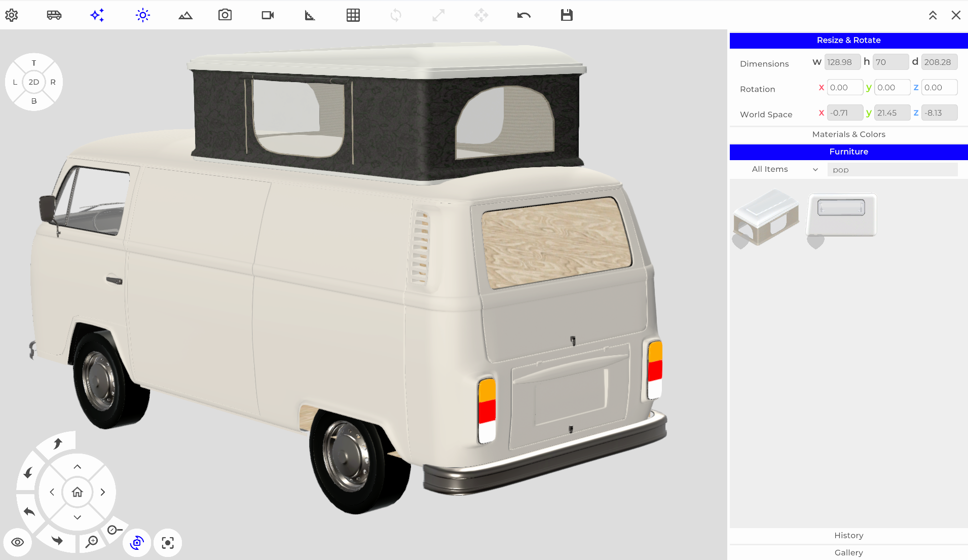Click the scale arrow tool icon
This screenshot has height=560, width=968.
(x=438, y=15)
